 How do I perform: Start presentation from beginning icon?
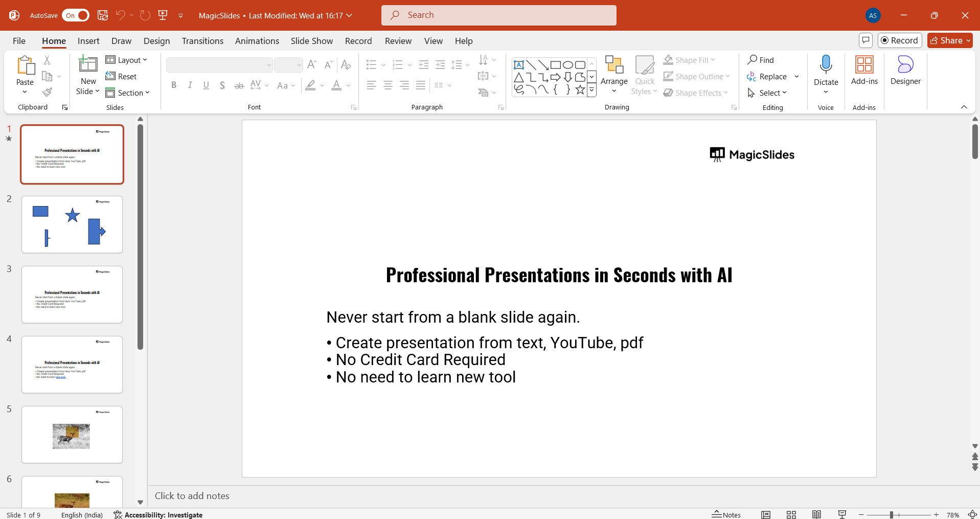tap(163, 15)
